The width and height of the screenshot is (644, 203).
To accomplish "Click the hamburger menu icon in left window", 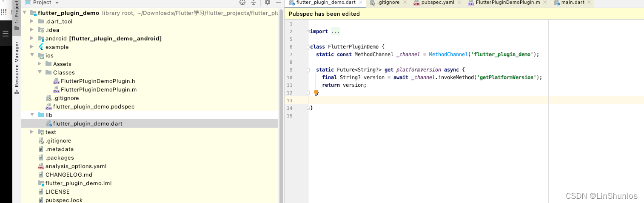I will pyautogui.click(x=6, y=34).
